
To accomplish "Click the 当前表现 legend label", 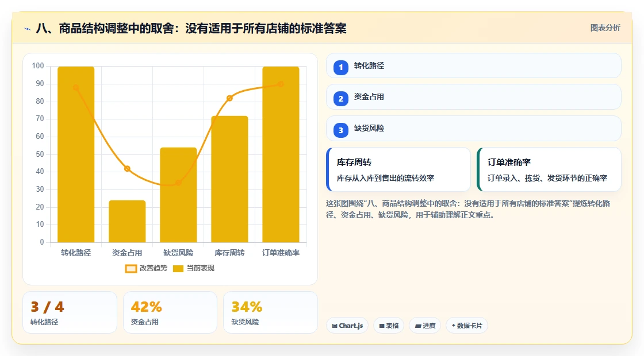I will pyautogui.click(x=201, y=268).
